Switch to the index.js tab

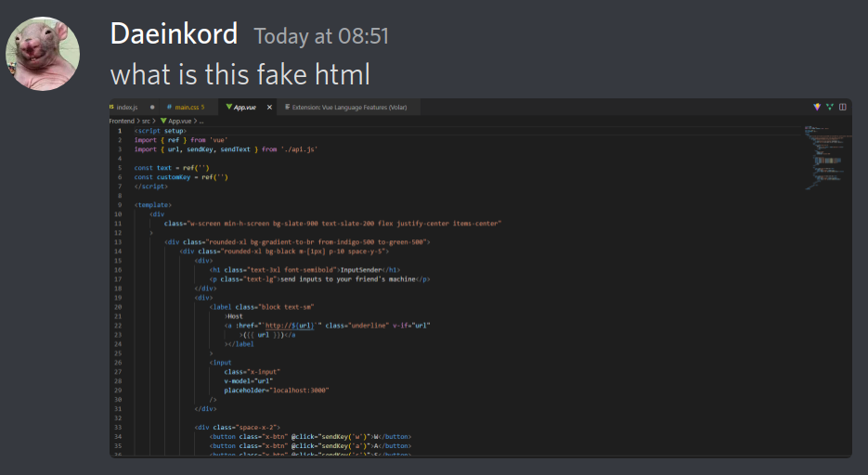click(127, 108)
